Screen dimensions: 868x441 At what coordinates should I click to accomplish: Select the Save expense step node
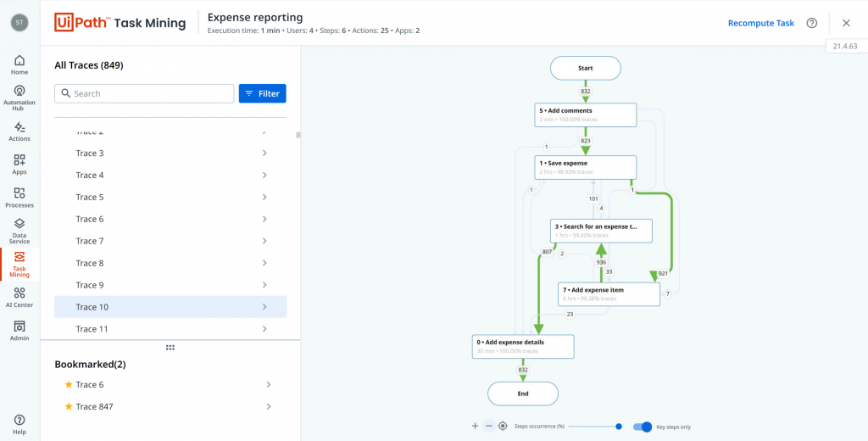(585, 167)
